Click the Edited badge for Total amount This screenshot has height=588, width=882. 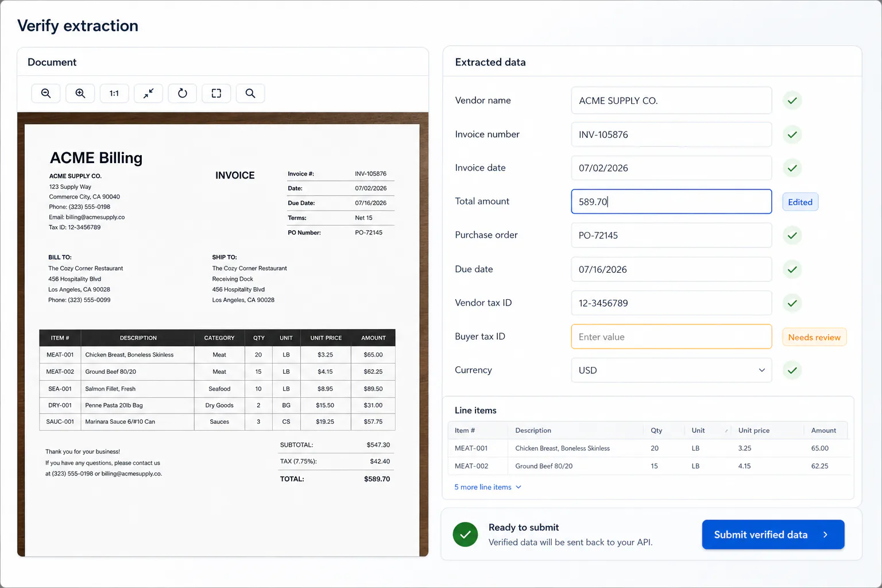click(x=800, y=202)
